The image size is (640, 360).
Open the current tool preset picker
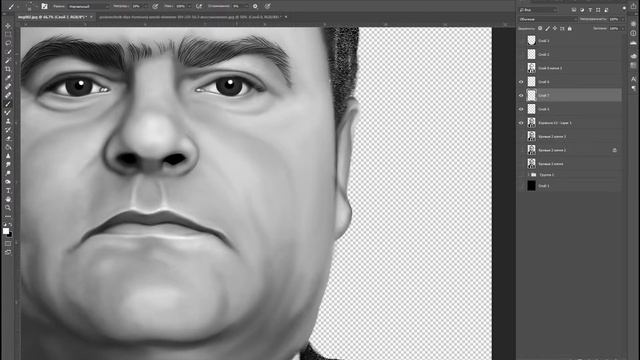pos(12,6)
